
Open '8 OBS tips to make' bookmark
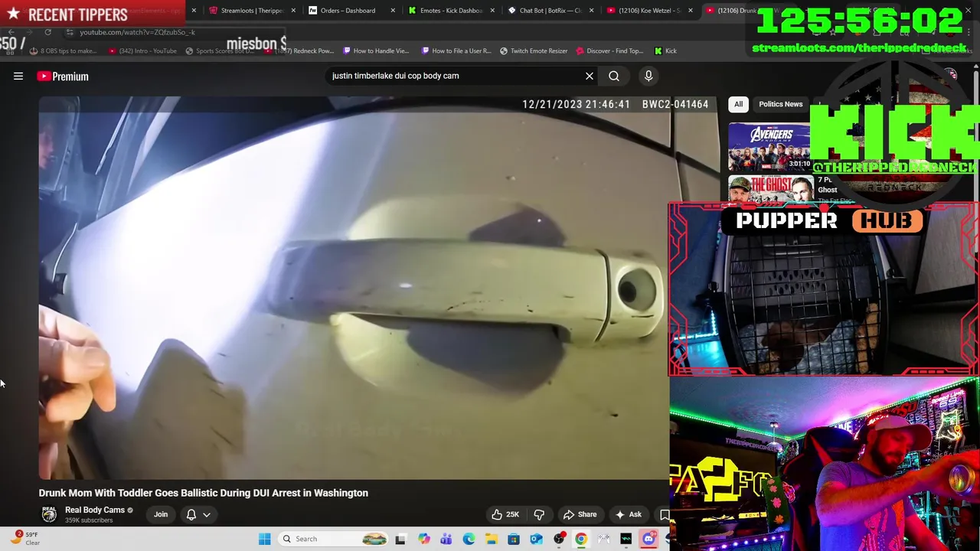click(x=63, y=51)
